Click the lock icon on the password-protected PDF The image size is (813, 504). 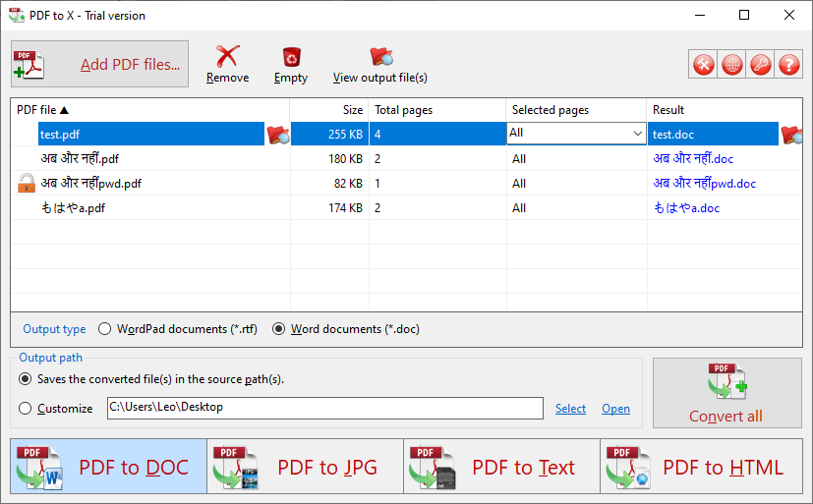point(26,183)
